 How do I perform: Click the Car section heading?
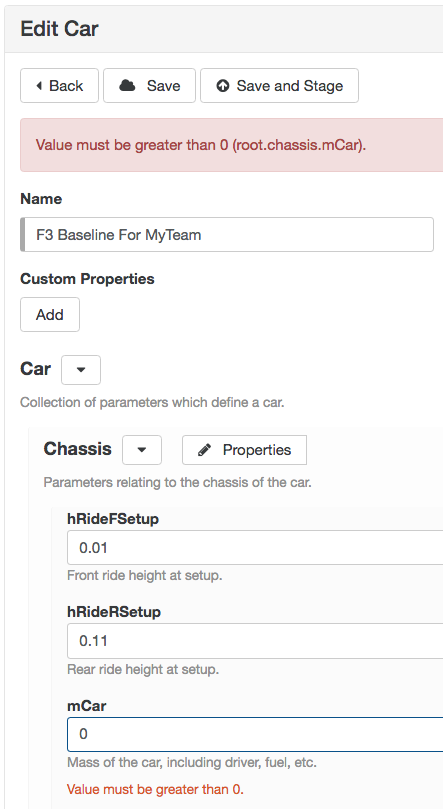36,369
